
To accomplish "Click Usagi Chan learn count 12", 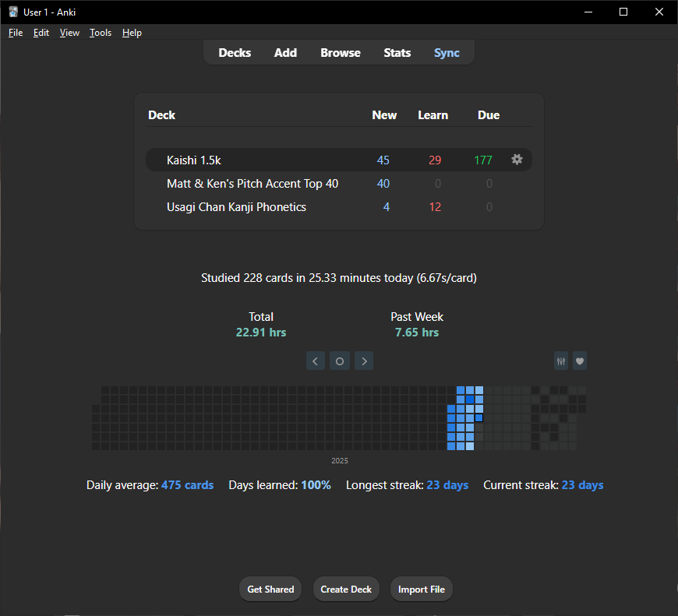I will [435, 207].
